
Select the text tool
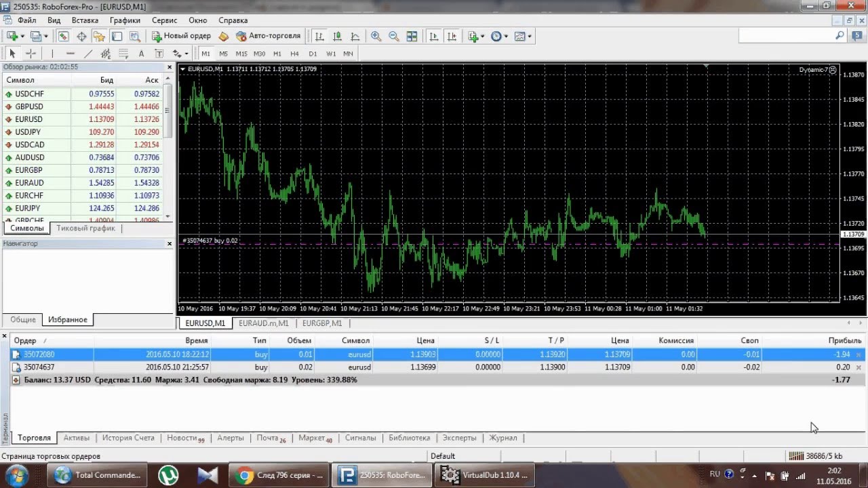click(x=141, y=54)
